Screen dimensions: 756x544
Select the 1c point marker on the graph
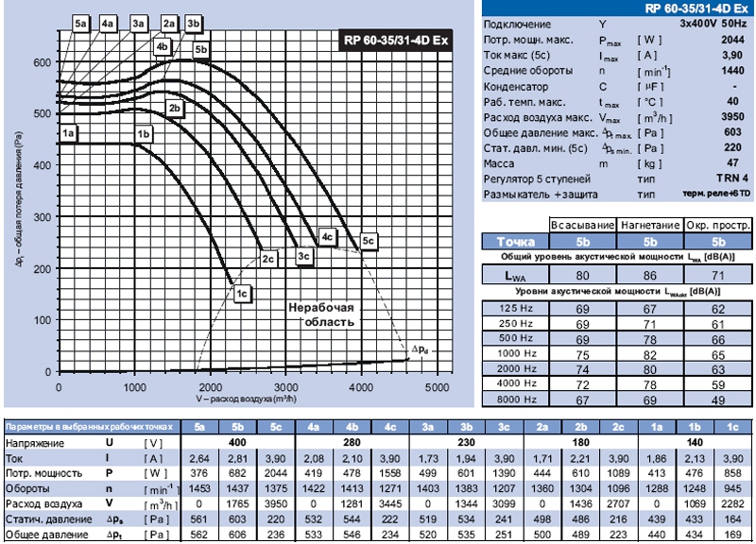[242, 295]
